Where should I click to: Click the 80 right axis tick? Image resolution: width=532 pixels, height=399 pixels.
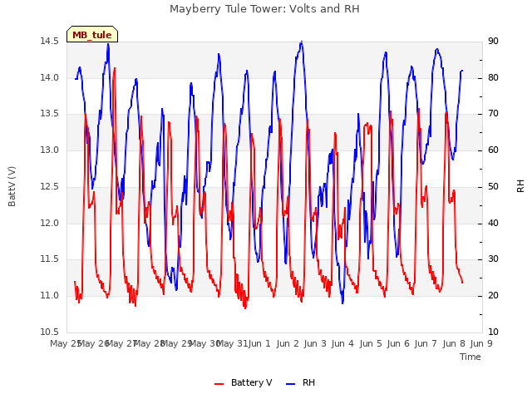493,77
